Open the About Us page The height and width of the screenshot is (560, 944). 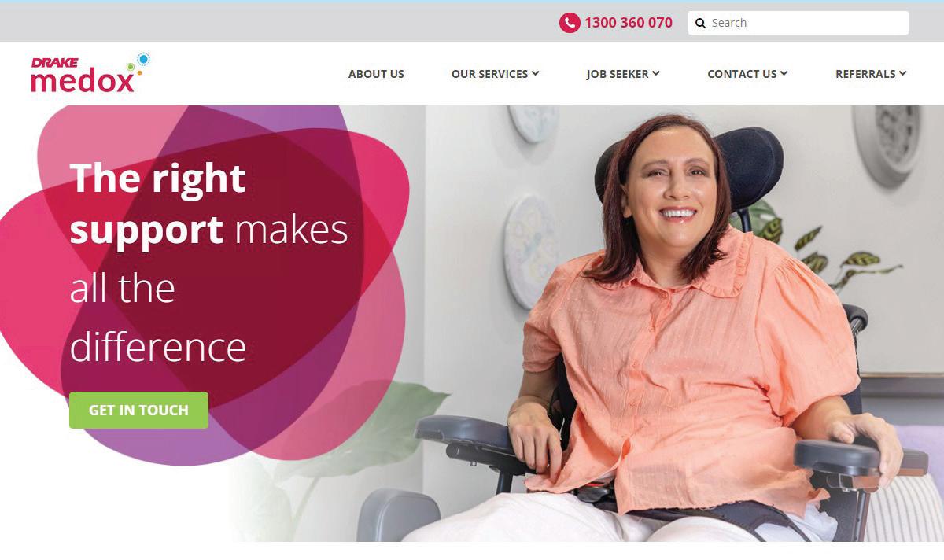pos(376,74)
